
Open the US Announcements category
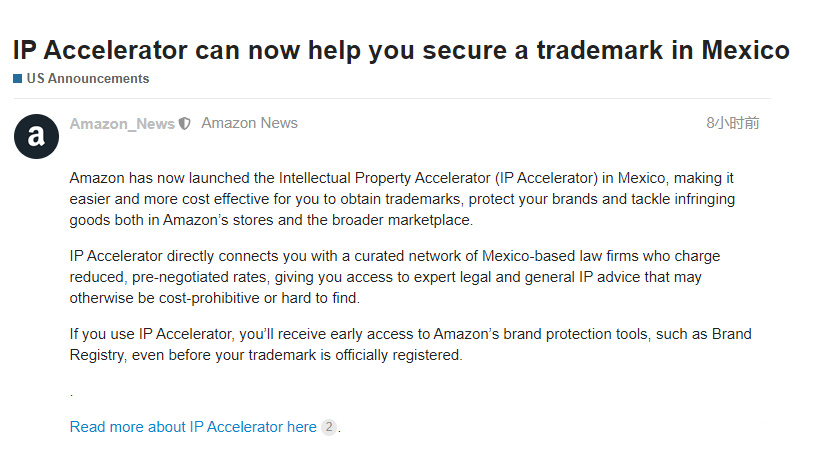(x=87, y=79)
